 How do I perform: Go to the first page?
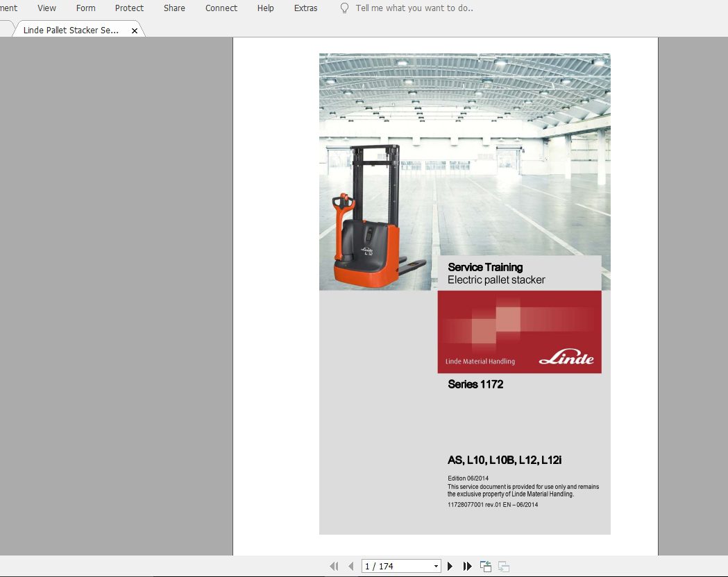click(334, 567)
